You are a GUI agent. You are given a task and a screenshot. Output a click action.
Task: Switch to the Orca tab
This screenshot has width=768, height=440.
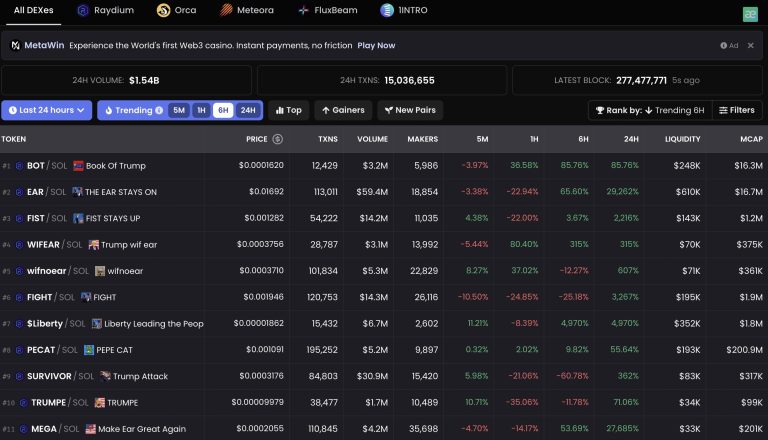click(x=176, y=10)
